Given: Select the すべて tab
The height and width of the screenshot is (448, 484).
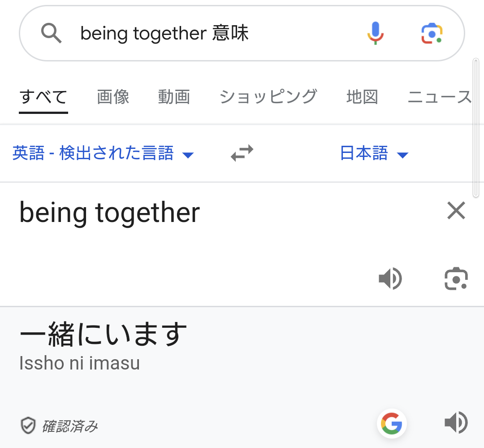Looking at the screenshot, I should pyautogui.click(x=43, y=97).
